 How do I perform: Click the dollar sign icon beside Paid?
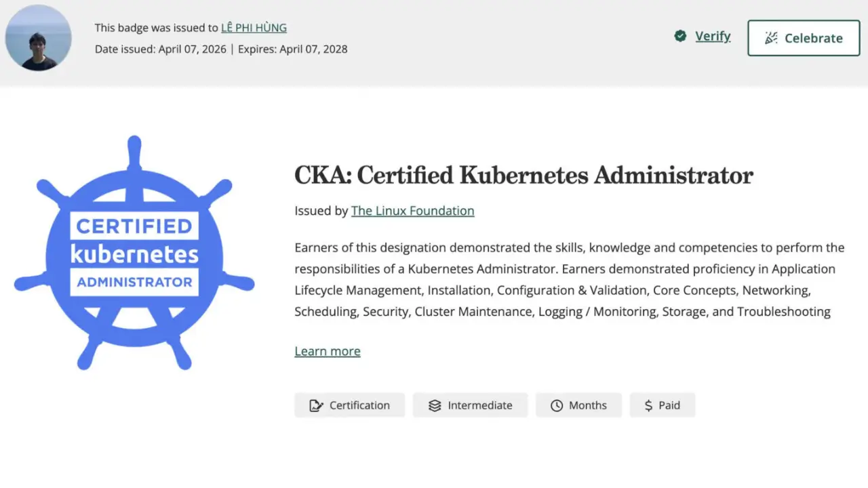point(648,405)
